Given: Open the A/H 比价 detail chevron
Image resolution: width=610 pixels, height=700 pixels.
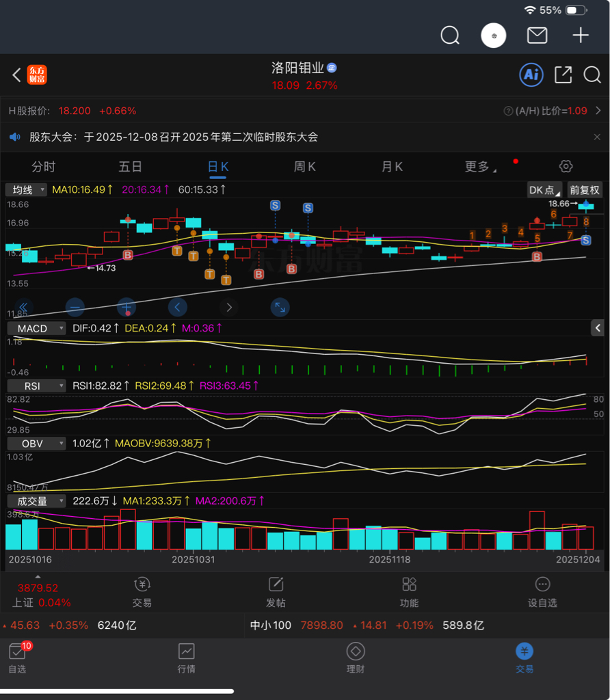Looking at the screenshot, I should click(x=598, y=111).
